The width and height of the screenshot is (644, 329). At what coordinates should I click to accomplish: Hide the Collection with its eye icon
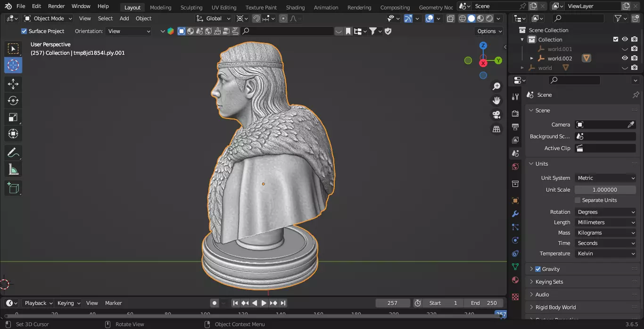click(625, 40)
